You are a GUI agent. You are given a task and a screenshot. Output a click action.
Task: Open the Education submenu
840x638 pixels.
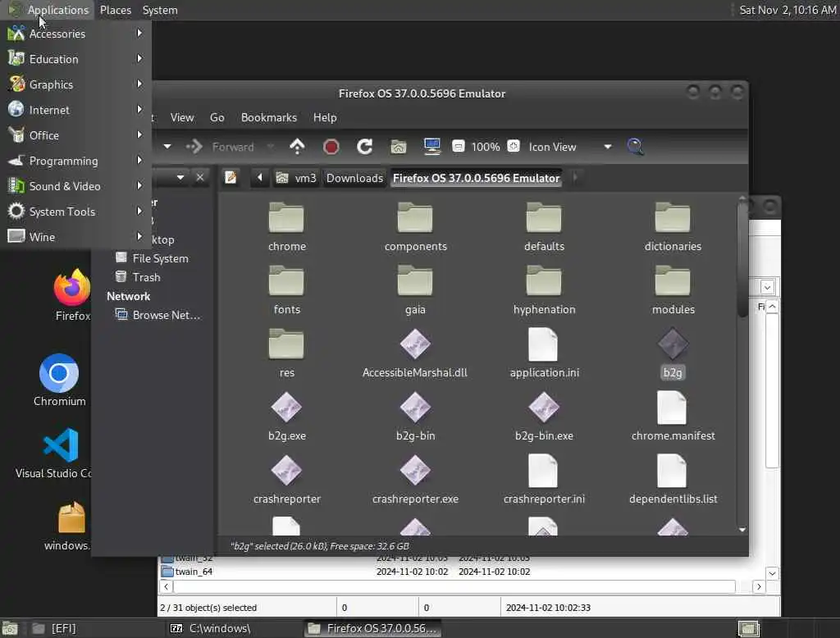[x=75, y=59]
